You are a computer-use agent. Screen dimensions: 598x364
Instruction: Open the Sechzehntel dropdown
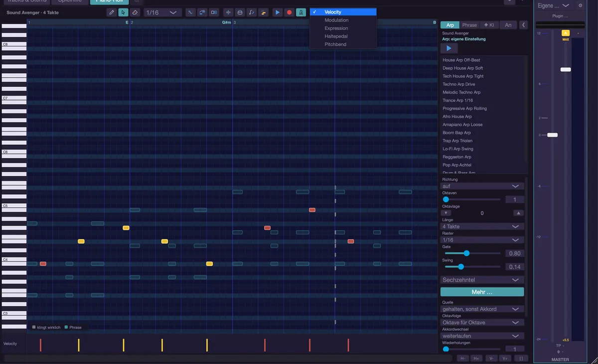(482, 280)
